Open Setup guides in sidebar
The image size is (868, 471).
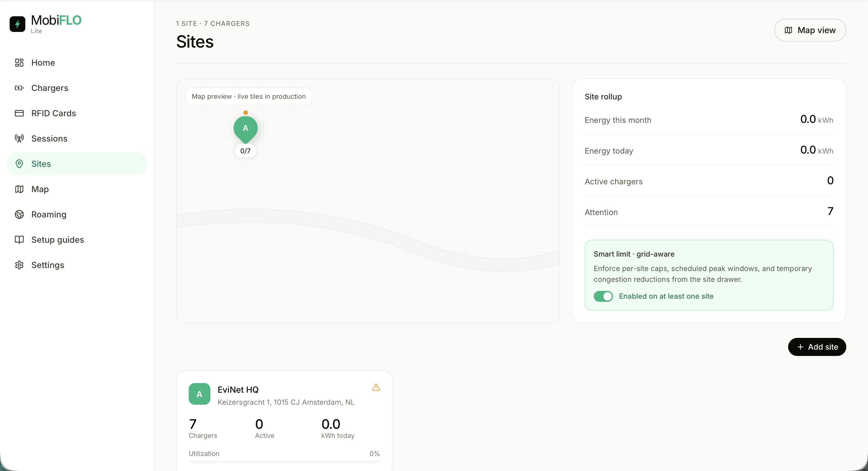(77, 240)
